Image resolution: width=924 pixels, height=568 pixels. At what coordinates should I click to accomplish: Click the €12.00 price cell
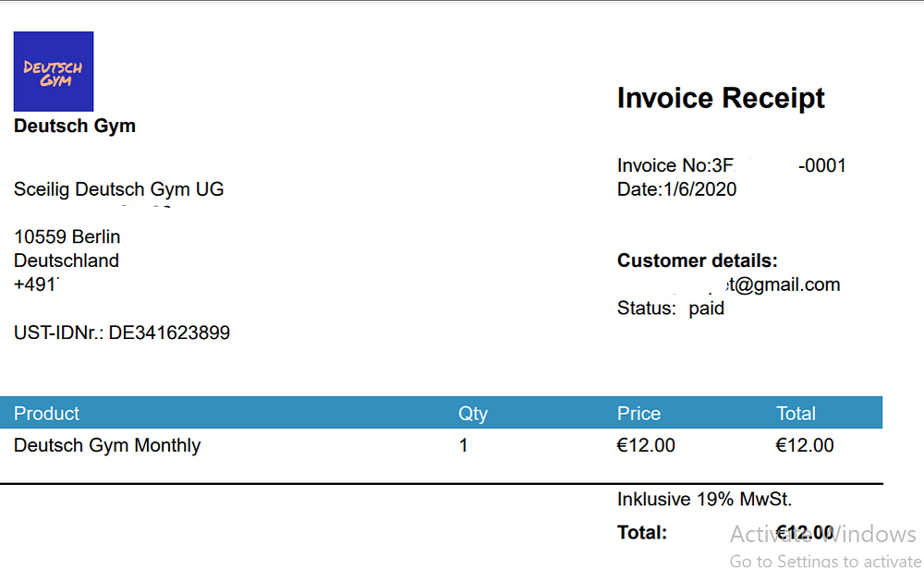(x=646, y=445)
